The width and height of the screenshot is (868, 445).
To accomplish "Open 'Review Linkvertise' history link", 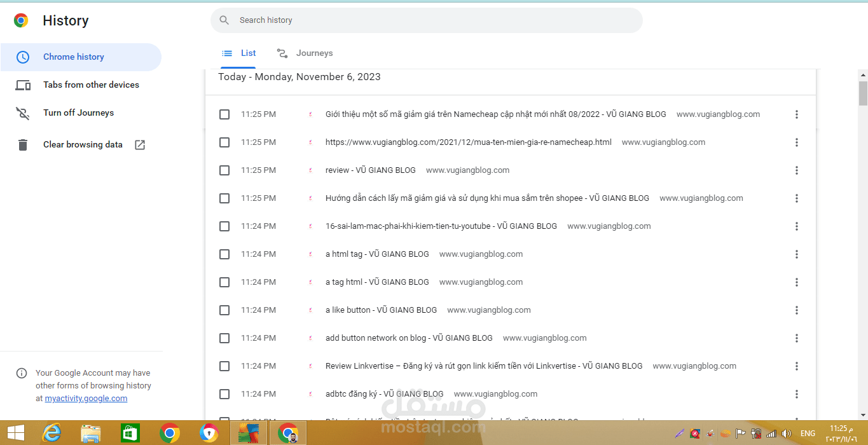I will click(x=484, y=366).
